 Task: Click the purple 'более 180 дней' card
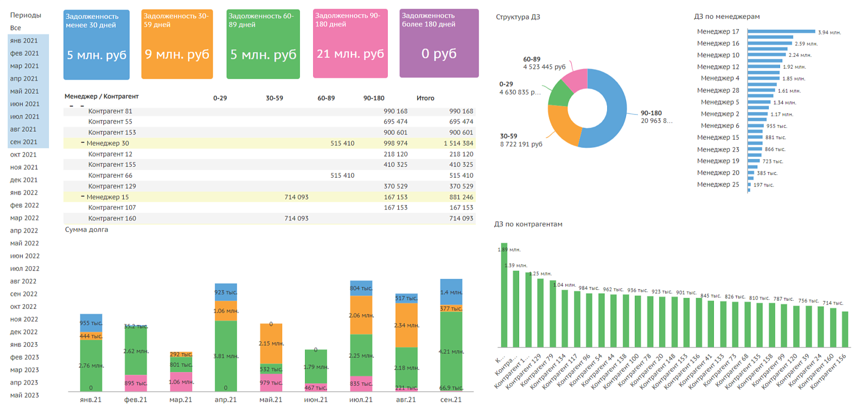tap(439, 43)
